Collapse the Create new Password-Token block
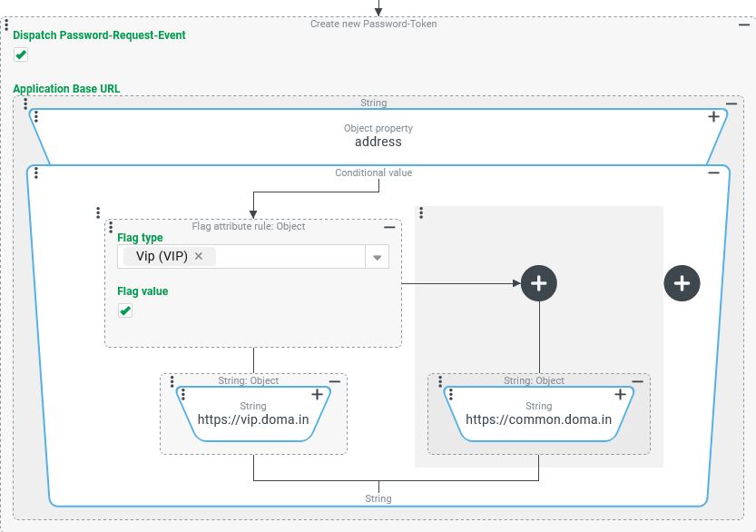756x532 pixels. pos(744,25)
